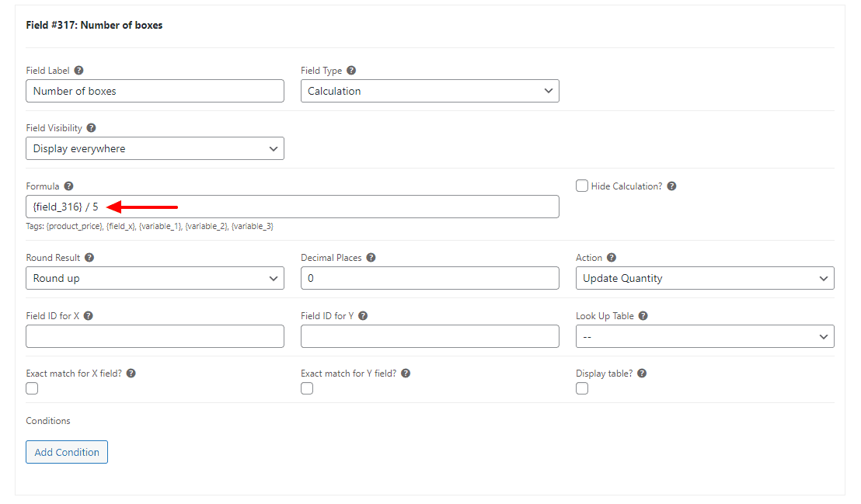Screen dimensions: 861x504
Task: Enable the Hide Calculation? checkbox
Action: (x=582, y=186)
